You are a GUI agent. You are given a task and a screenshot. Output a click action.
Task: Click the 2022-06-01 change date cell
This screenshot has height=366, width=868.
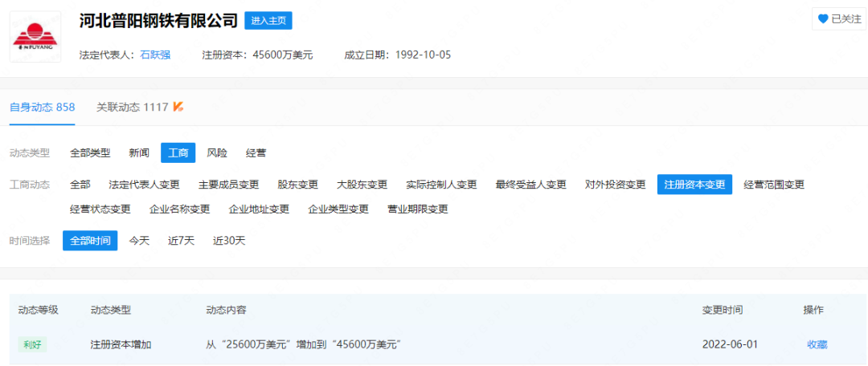(x=730, y=344)
